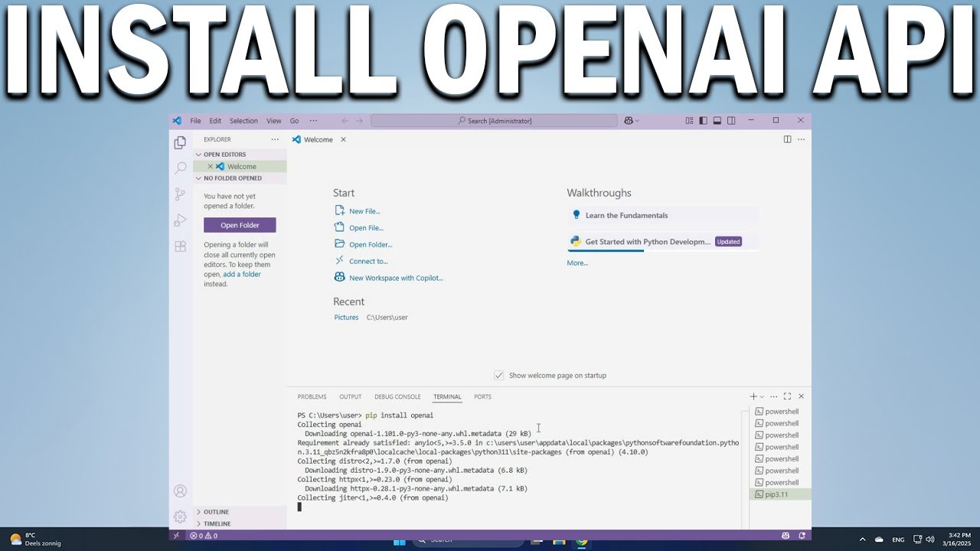Click the New File icon under Start
The image size is (980, 551).
340,210
